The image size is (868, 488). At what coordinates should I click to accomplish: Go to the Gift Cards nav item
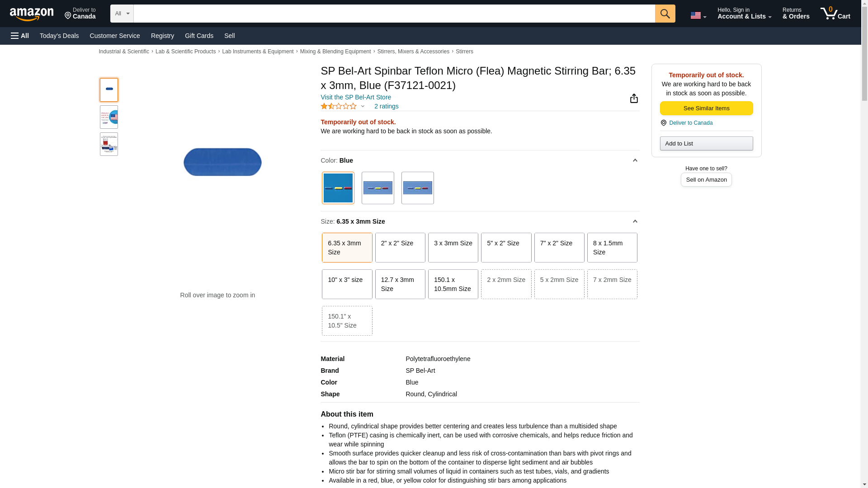click(x=199, y=36)
